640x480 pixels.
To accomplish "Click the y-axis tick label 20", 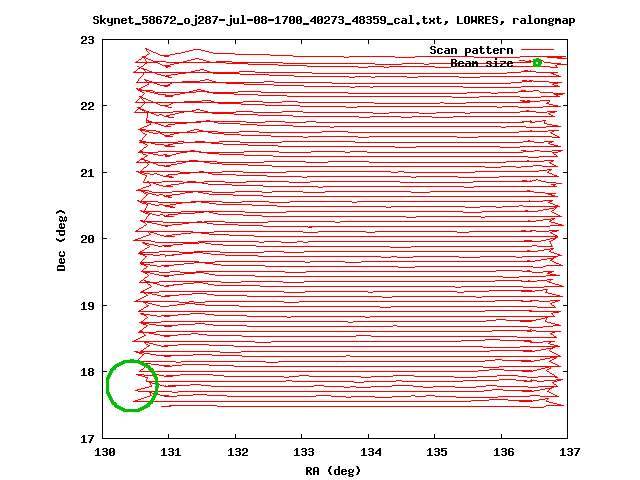I will coord(87,239).
